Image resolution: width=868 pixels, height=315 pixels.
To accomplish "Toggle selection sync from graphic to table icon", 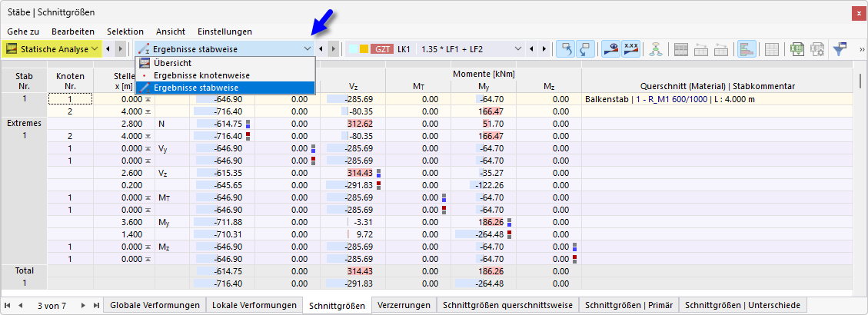I will click(584, 48).
